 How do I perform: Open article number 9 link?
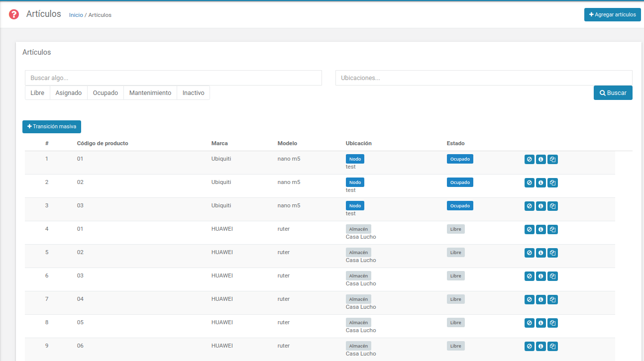(47, 346)
